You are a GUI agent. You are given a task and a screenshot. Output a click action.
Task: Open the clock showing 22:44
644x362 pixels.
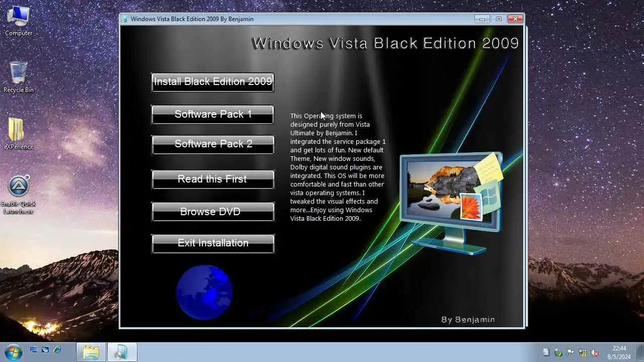pyautogui.click(x=619, y=352)
